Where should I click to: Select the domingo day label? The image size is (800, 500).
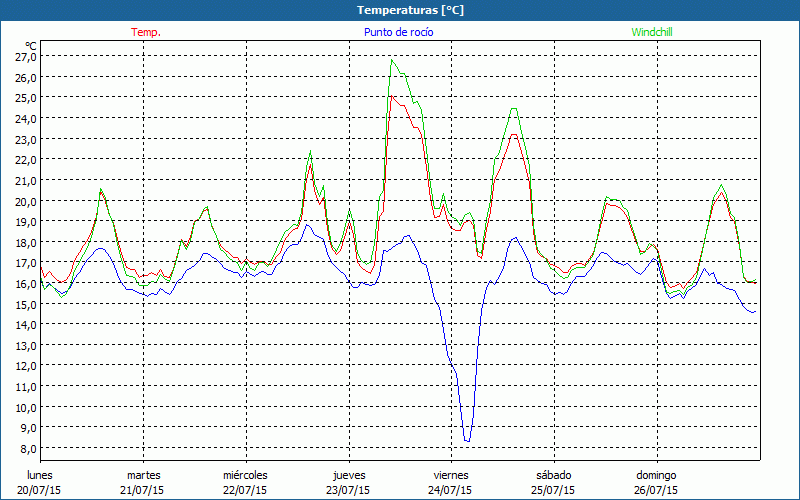point(656,475)
